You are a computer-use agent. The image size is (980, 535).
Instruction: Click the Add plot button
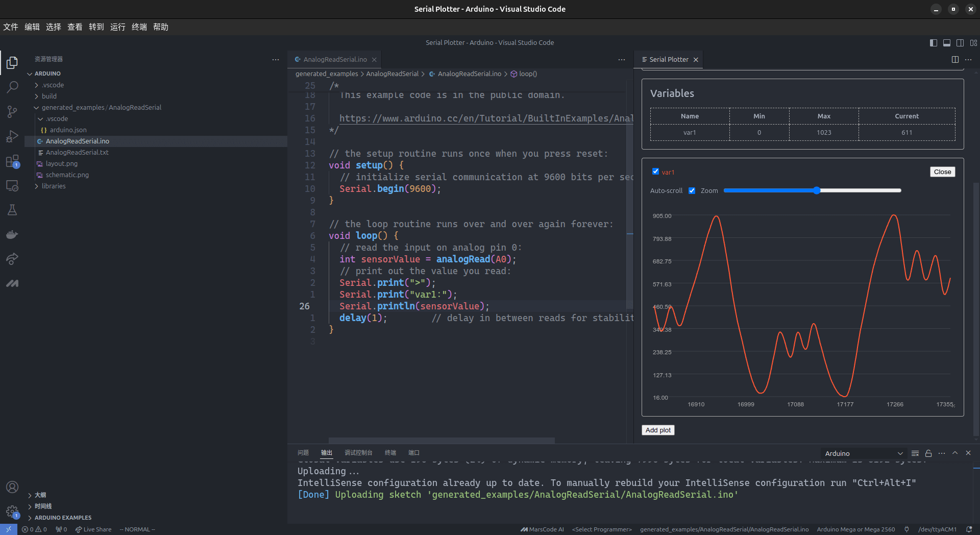(658, 430)
